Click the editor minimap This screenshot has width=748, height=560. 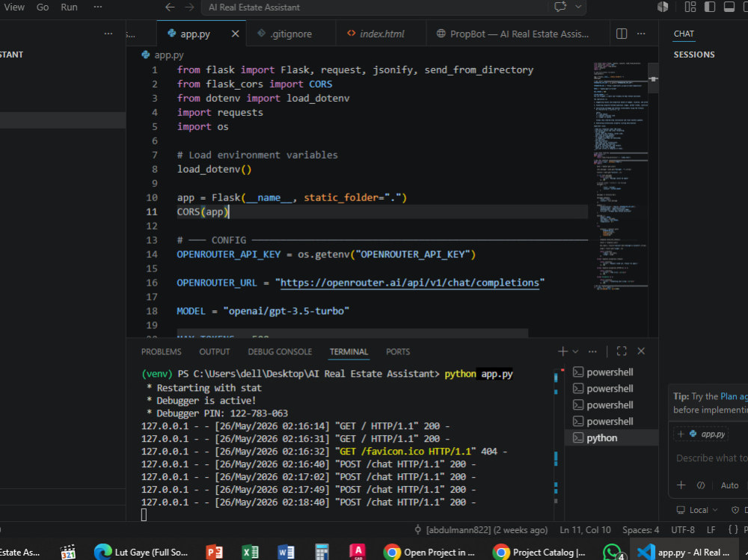click(620, 175)
